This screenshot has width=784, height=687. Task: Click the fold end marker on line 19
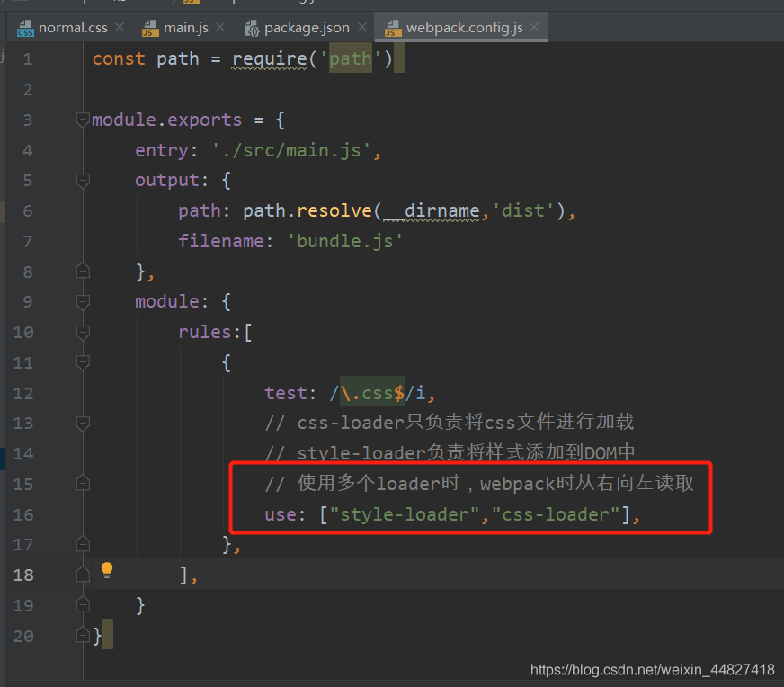[83, 604]
